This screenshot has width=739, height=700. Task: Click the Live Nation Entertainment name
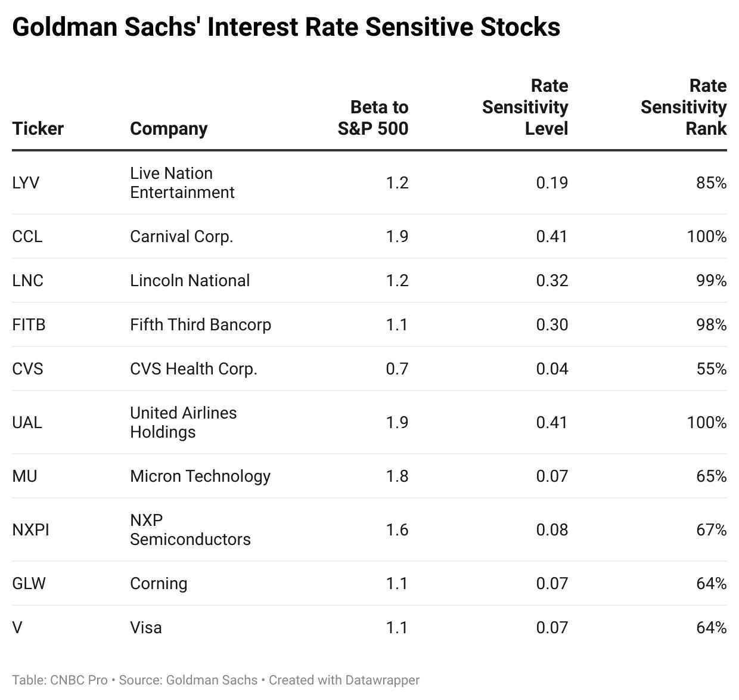click(x=182, y=182)
